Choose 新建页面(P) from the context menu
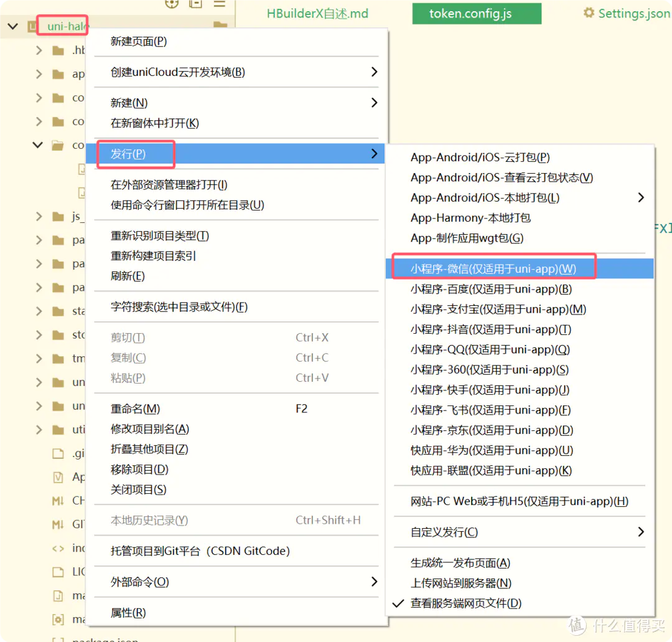This screenshot has width=672, height=642. (x=139, y=42)
